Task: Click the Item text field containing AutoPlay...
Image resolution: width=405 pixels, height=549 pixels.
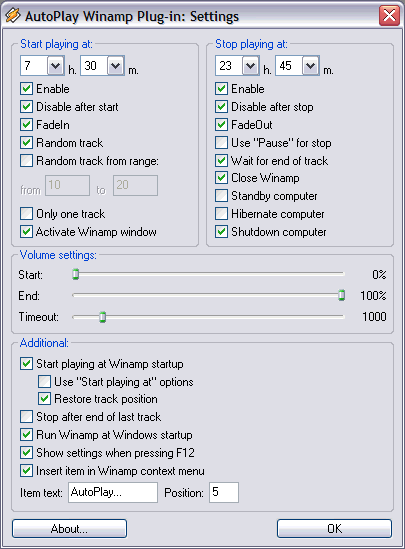Action: pyautogui.click(x=113, y=492)
